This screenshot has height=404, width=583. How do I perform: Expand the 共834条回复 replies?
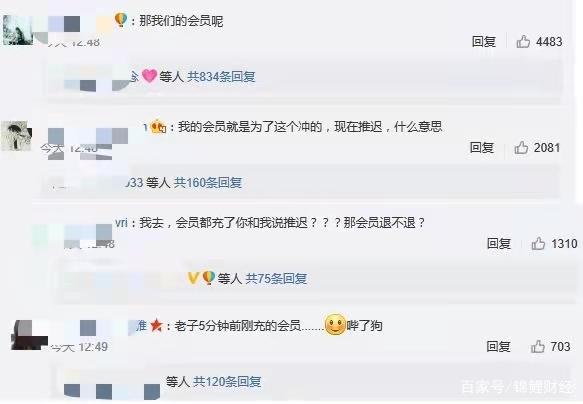pyautogui.click(x=221, y=77)
